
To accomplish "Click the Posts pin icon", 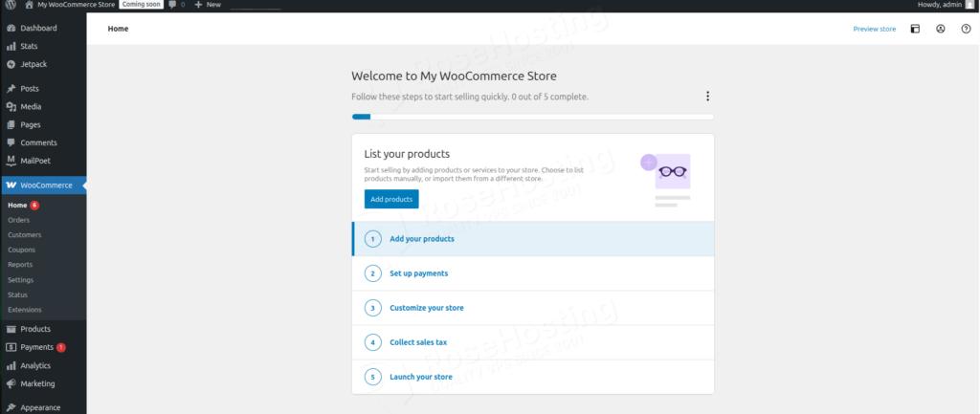I will click(x=11, y=89).
